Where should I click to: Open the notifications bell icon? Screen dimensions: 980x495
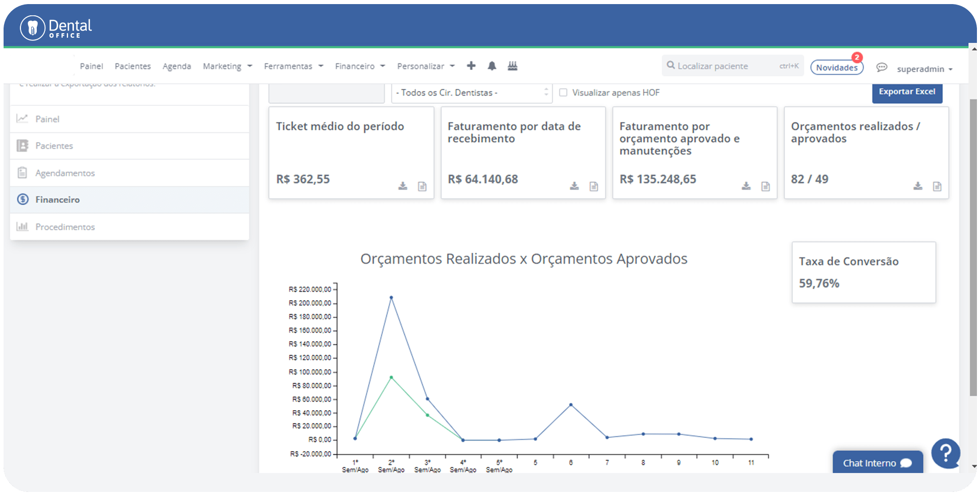click(x=492, y=65)
